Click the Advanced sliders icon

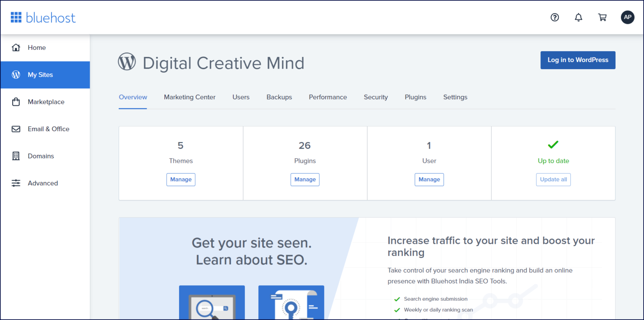[16, 183]
